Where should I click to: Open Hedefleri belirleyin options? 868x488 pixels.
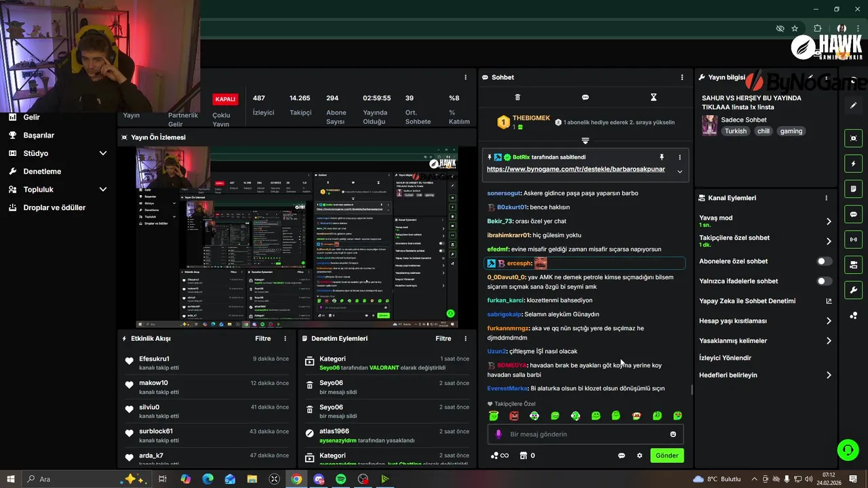765,375
